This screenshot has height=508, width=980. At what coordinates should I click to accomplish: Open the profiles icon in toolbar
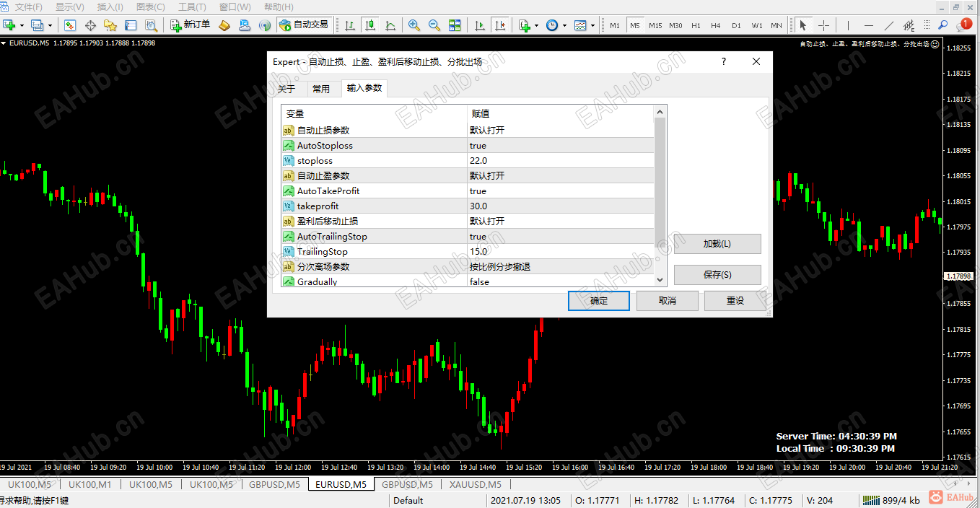tap(36, 25)
